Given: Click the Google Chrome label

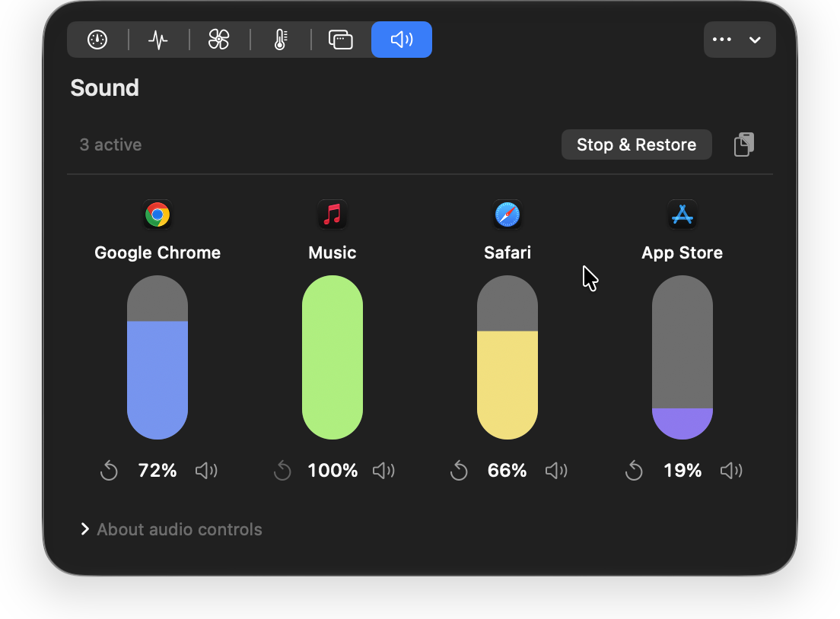Looking at the screenshot, I should pos(157,252).
